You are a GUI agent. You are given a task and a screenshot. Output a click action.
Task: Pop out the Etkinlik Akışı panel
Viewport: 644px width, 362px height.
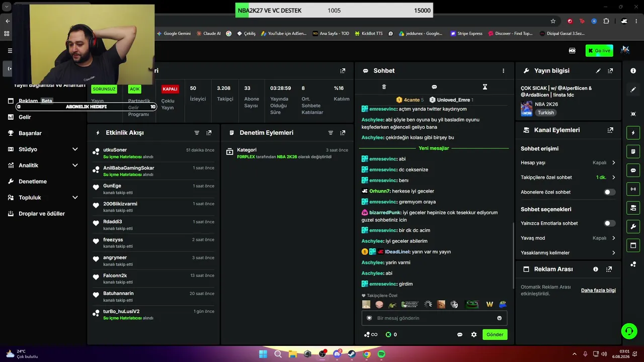coord(209,133)
